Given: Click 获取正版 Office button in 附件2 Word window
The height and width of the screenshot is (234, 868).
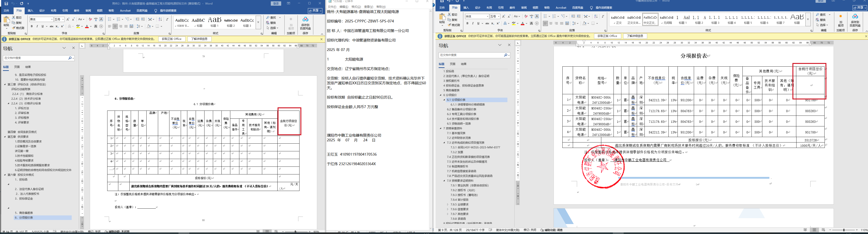Looking at the screenshot, I should pyautogui.click(x=172, y=39).
